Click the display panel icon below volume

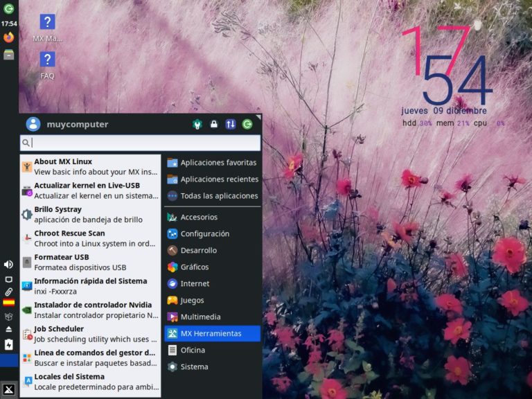(x=9, y=279)
